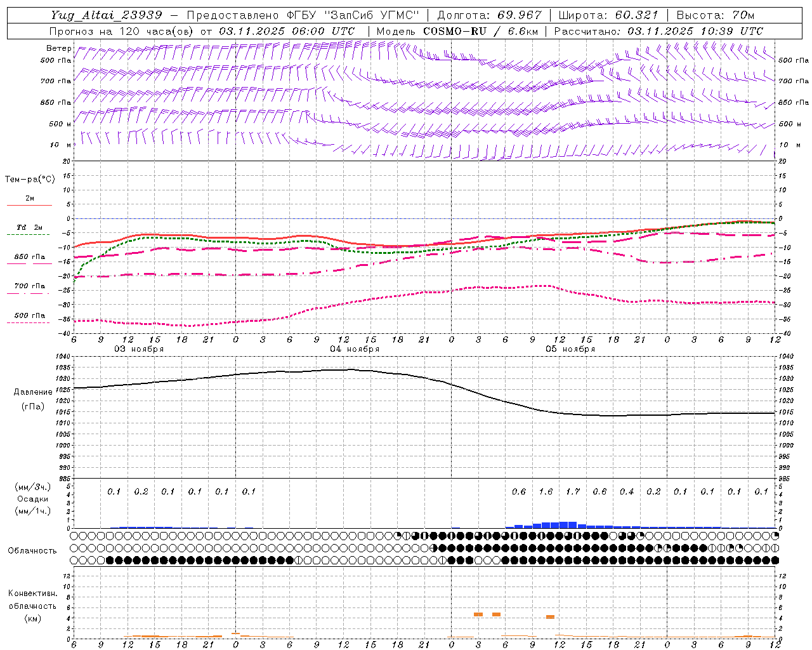812x650 pixels.
Task: Click the model name COSMO-RU / 6.6км
Action: click(481, 31)
